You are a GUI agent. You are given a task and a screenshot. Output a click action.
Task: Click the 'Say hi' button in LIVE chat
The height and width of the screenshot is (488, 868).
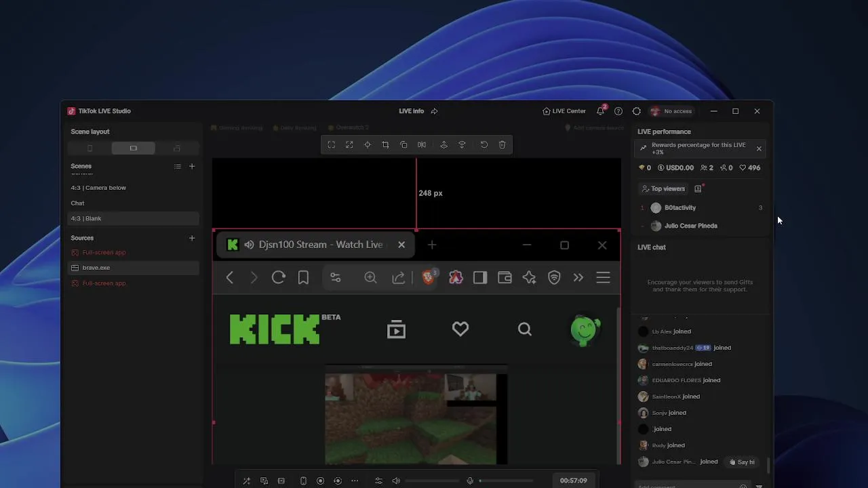741,462
